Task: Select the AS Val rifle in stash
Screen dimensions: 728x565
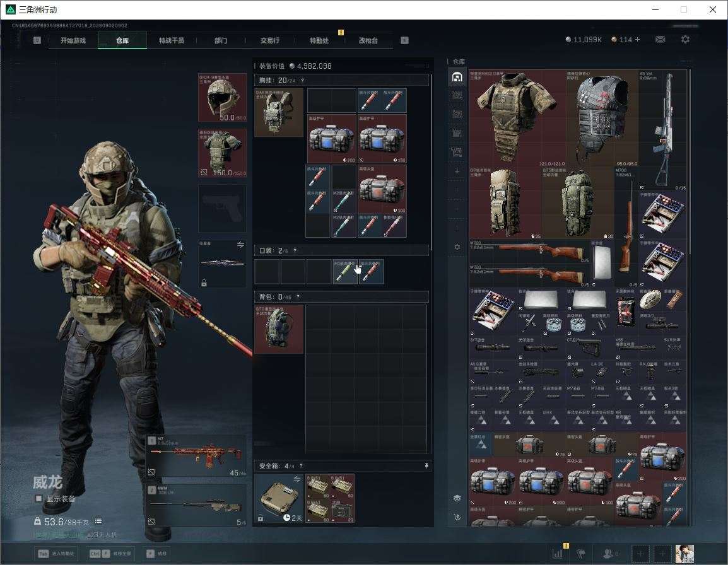Action: [663, 130]
